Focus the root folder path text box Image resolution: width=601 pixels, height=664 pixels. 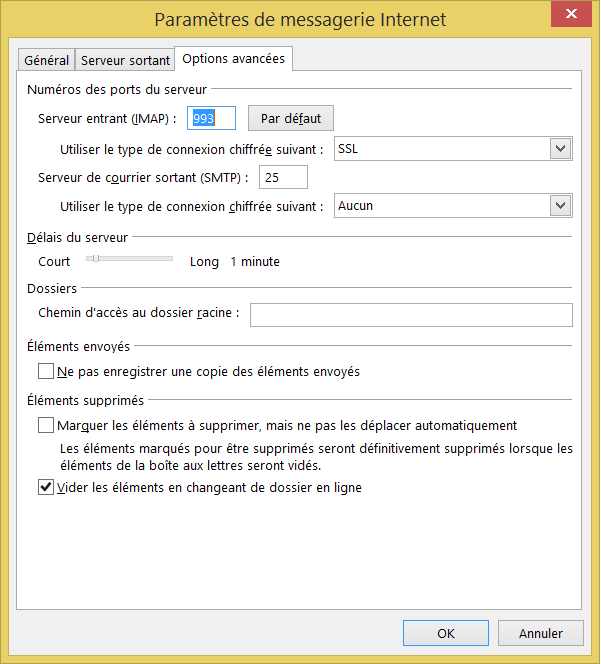[x=410, y=314]
